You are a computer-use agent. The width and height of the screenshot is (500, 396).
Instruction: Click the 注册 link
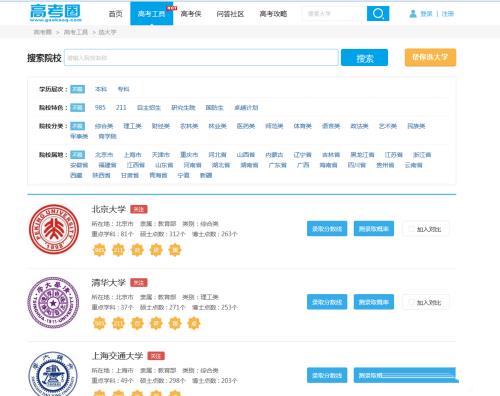(x=448, y=14)
